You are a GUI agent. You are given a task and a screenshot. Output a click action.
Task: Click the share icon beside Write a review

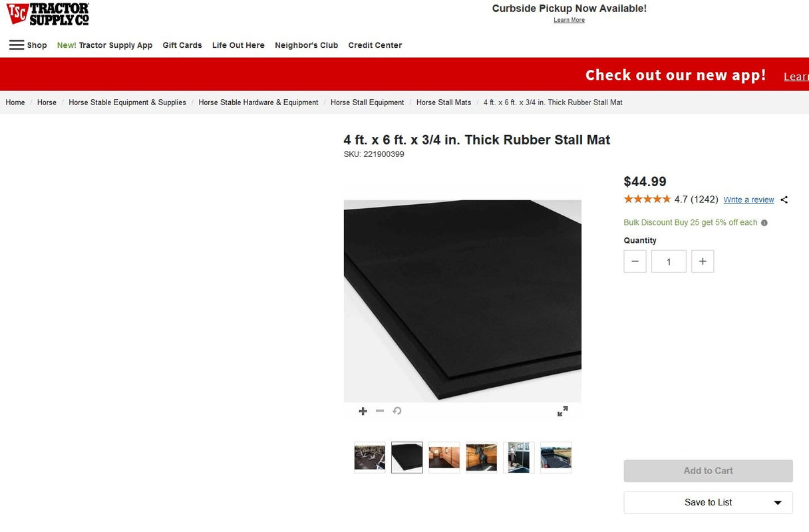click(x=784, y=199)
